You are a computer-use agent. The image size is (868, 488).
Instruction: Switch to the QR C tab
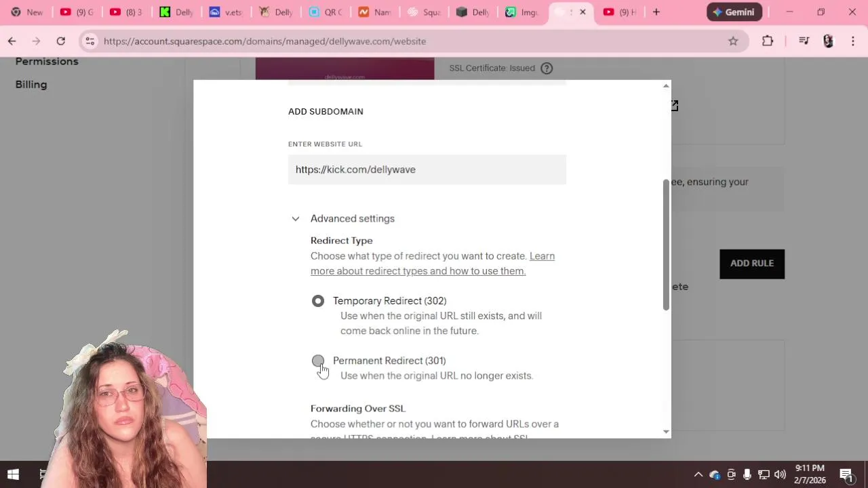324,12
